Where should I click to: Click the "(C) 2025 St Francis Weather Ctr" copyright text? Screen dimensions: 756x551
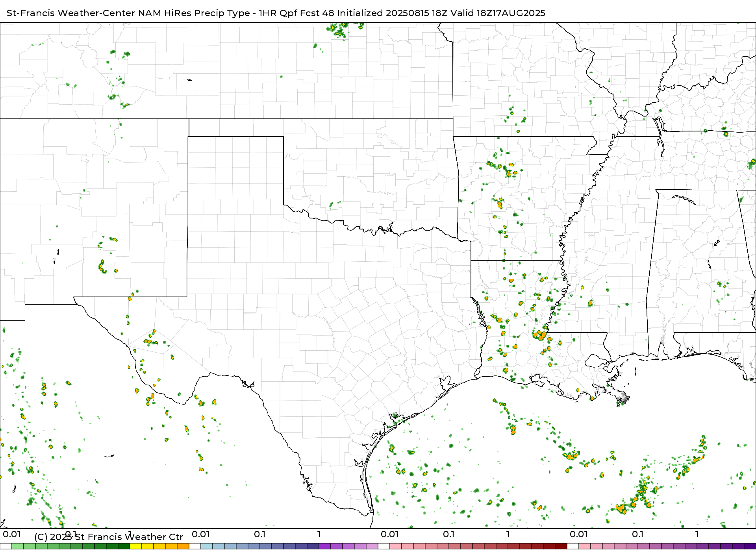point(109,537)
